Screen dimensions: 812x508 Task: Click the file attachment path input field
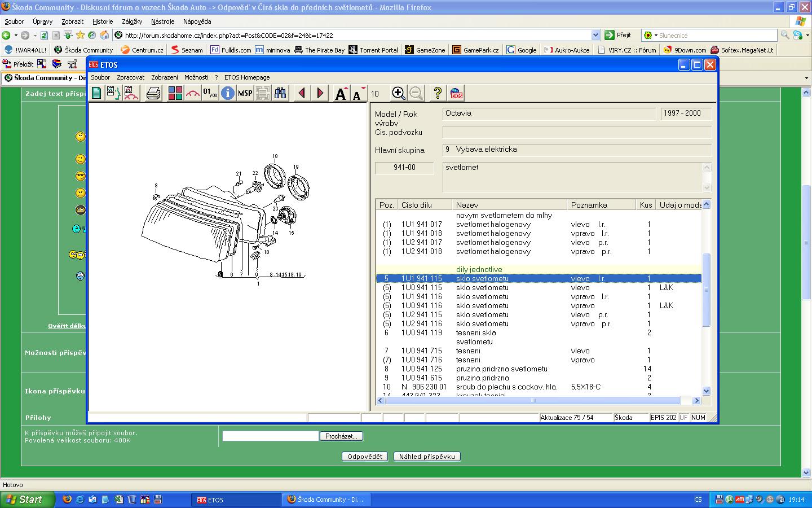pos(271,436)
